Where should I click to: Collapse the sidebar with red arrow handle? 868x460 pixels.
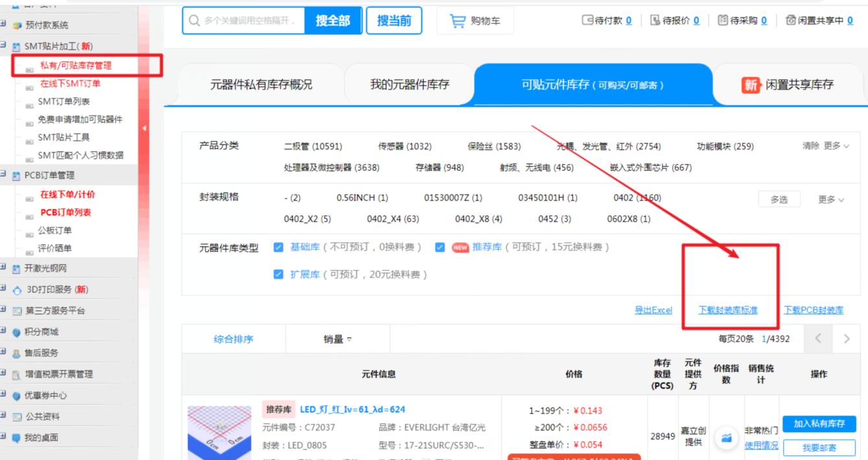coord(144,128)
